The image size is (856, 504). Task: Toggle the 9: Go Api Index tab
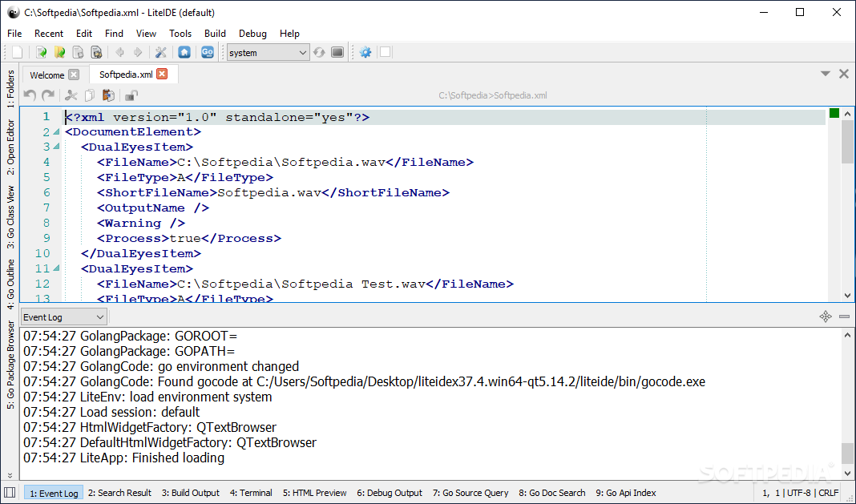[626, 493]
